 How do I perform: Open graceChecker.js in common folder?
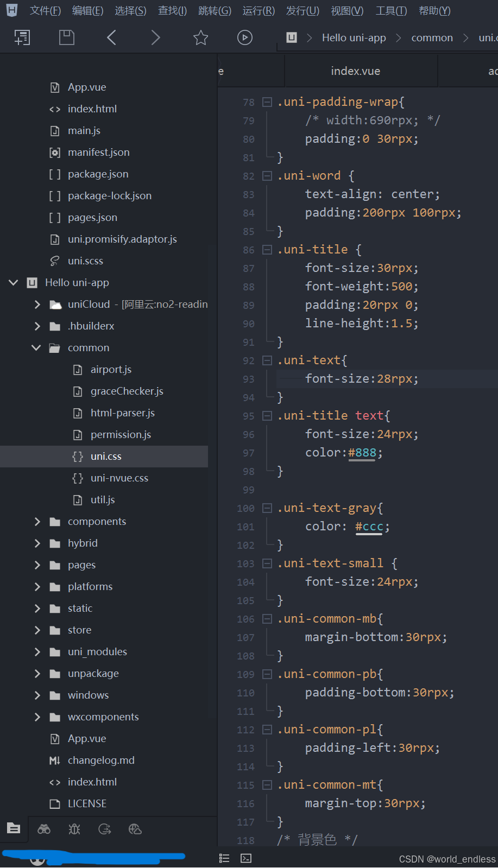click(127, 391)
